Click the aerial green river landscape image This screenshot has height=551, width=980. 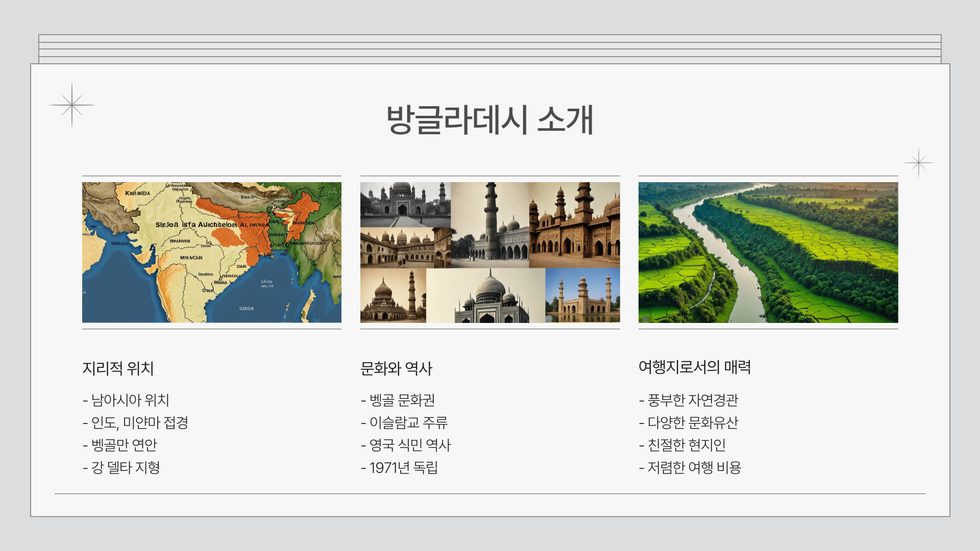click(x=768, y=252)
